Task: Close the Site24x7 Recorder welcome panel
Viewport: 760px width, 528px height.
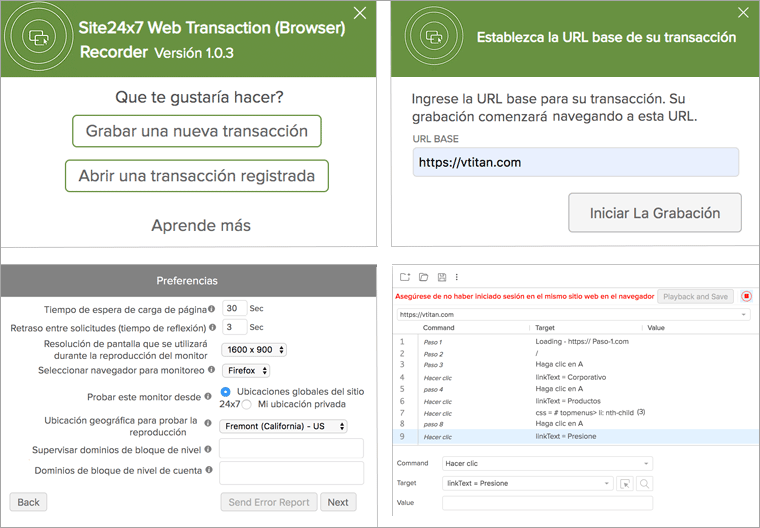Action: coord(360,13)
